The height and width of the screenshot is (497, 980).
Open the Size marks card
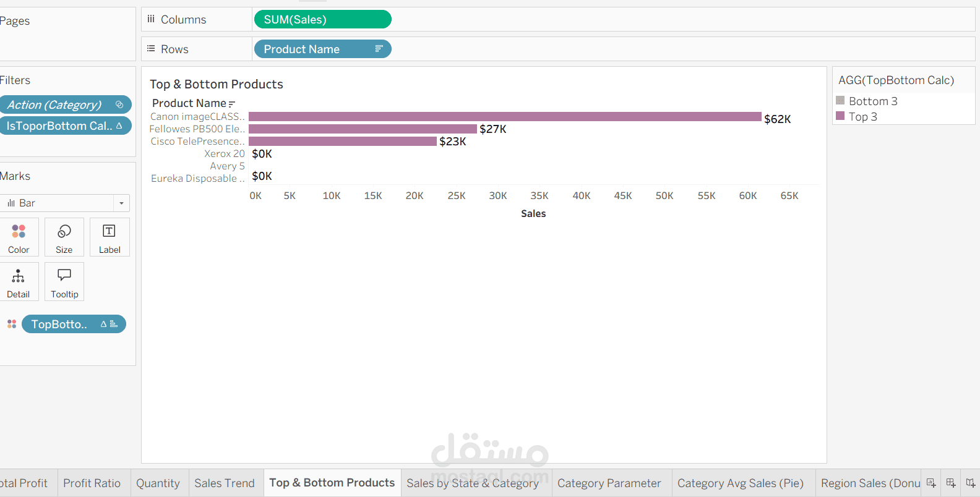[64, 237]
